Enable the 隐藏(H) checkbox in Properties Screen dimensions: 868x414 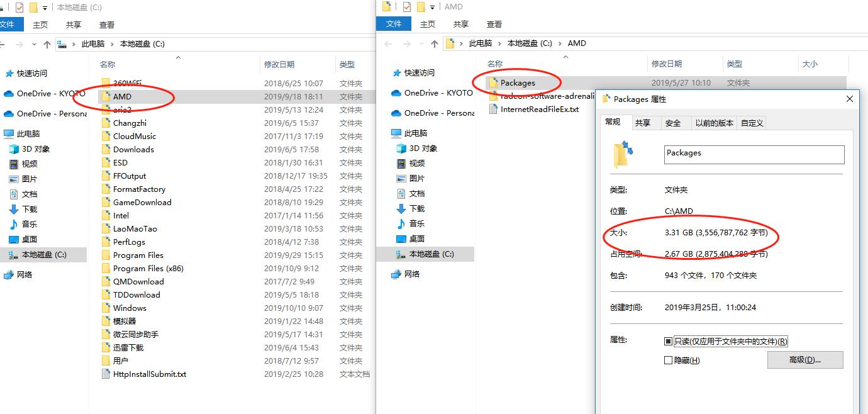[x=669, y=360]
